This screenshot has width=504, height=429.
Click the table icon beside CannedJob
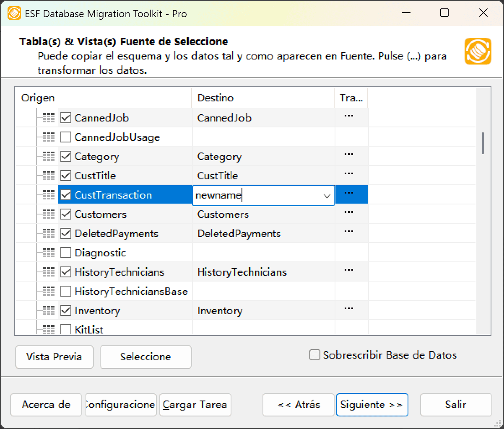(49, 118)
